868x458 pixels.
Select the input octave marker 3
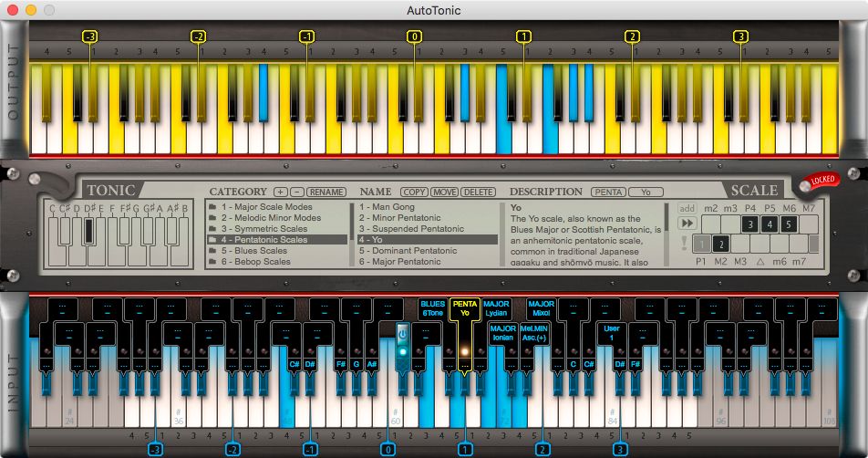[620, 449]
